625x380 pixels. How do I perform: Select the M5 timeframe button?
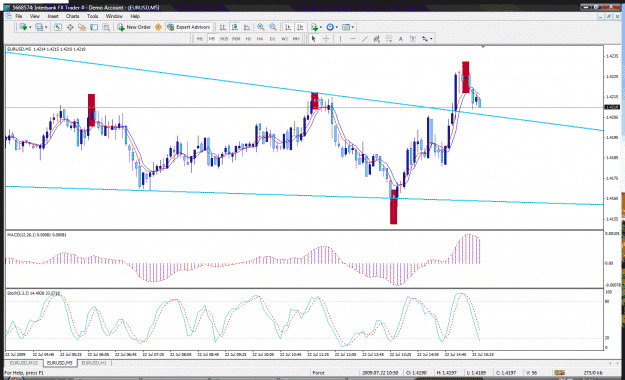[x=212, y=39]
